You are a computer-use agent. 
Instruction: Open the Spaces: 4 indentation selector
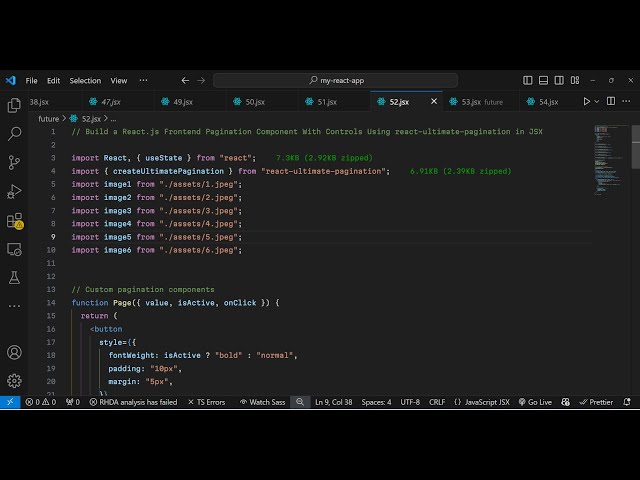(x=376, y=402)
